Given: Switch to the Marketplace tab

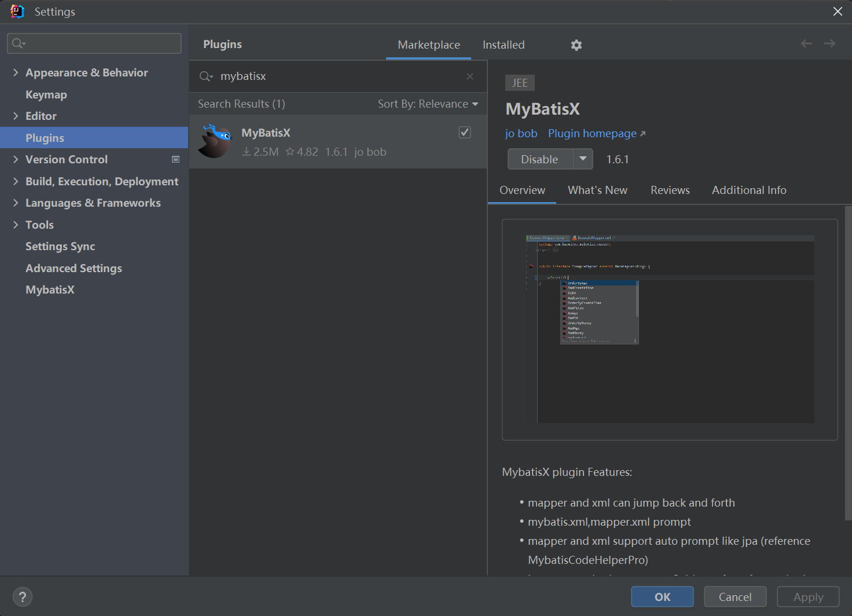Looking at the screenshot, I should (429, 45).
